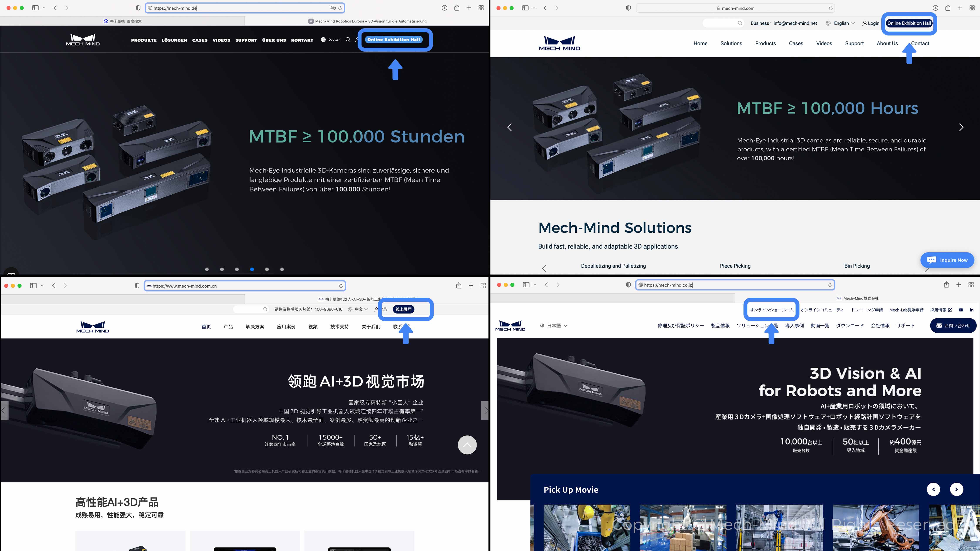Open downloads in the mech-mind.de window
The width and height of the screenshot is (980, 551).
[444, 8]
